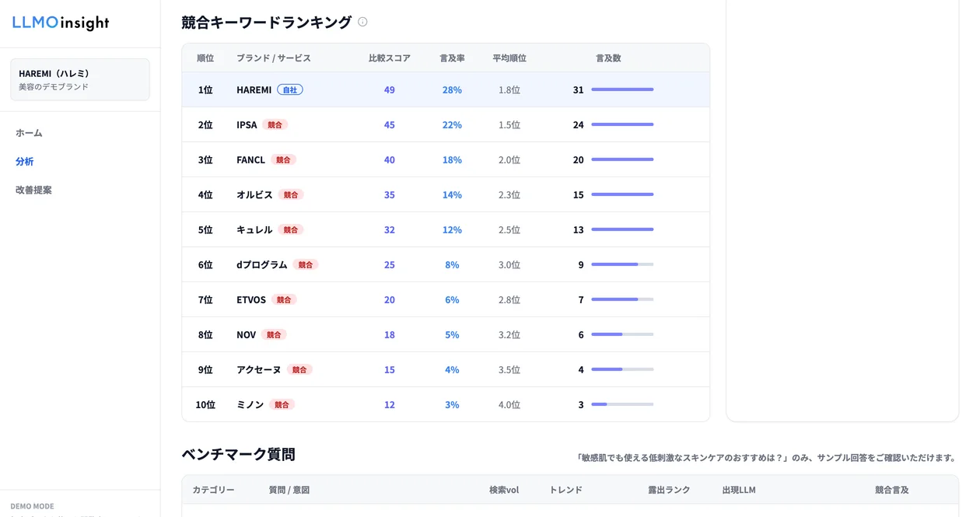Screen dimensions: 980x517
Task: Click the 出現LLM column header
Action: point(739,490)
